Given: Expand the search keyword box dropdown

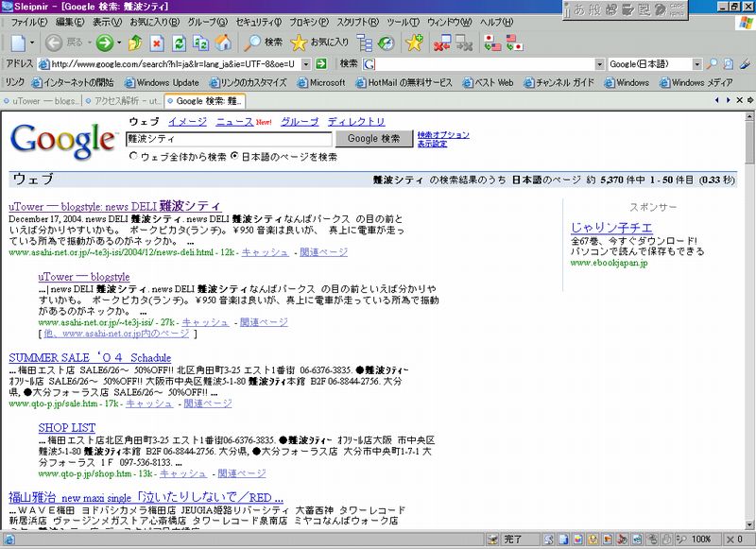Looking at the screenshot, I should [x=599, y=63].
